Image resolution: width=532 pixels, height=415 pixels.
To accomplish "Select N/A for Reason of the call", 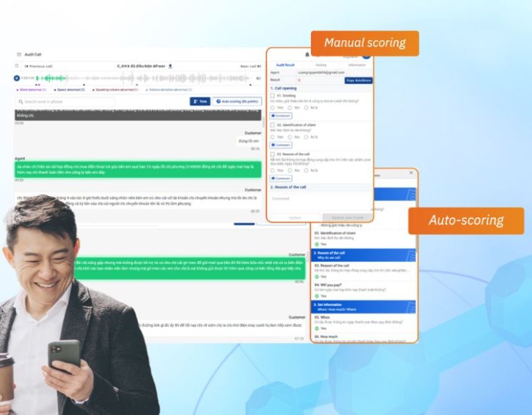I will [308, 170].
